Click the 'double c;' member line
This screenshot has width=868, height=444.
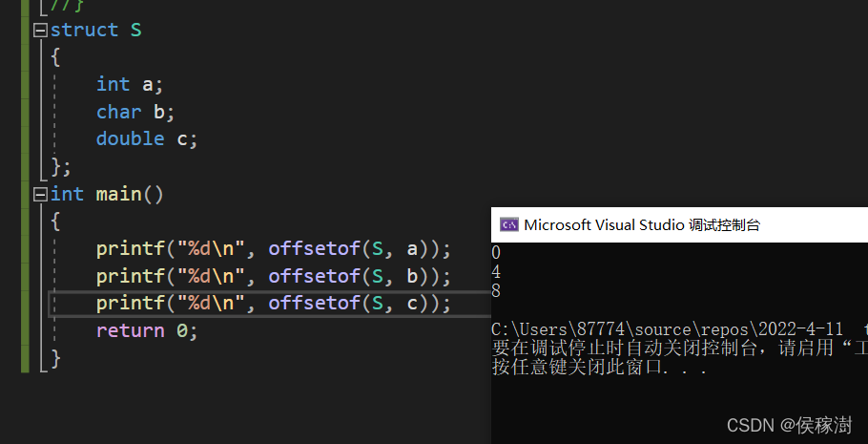147,139
